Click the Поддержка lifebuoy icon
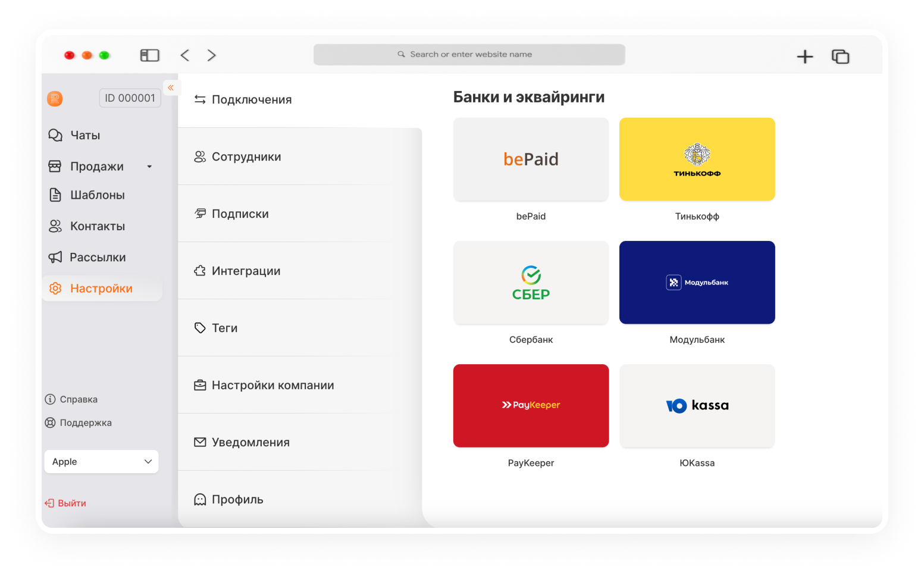The height and width of the screenshot is (576, 924). (51, 422)
